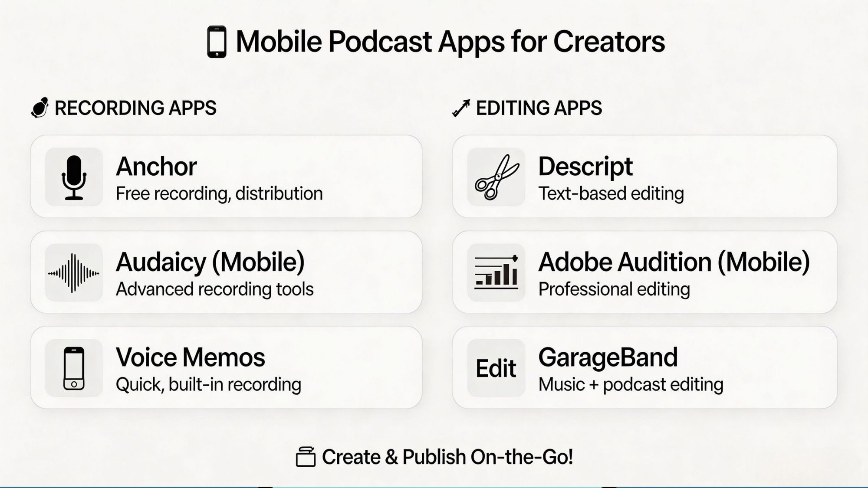Click the phone icon beside the title
Screen dimensions: 868x488
pos(217,42)
